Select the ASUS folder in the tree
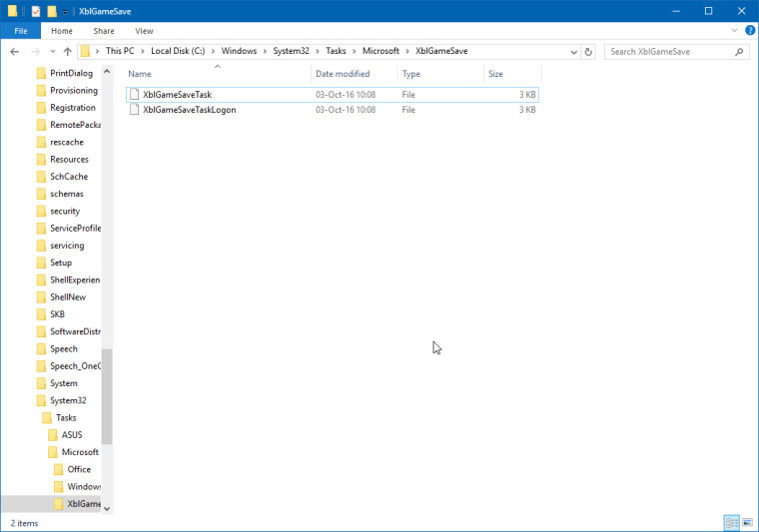The image size is (759, 532). coord(72,435)
